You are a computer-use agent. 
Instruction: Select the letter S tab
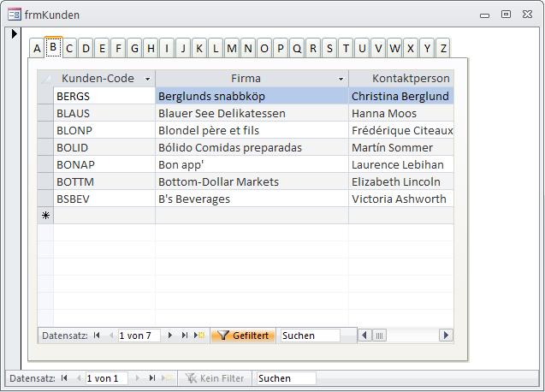point(329,49)
